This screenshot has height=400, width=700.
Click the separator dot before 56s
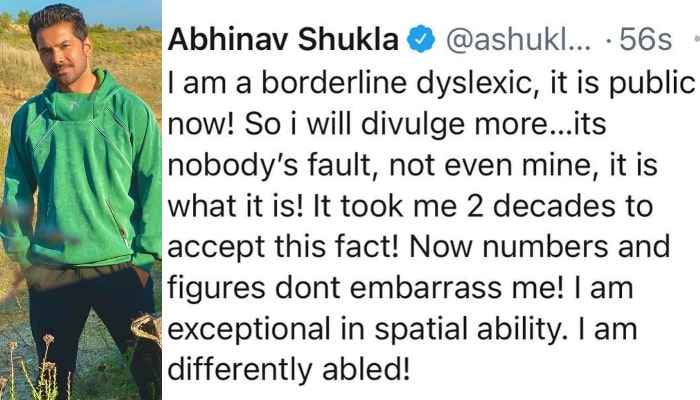611,41
